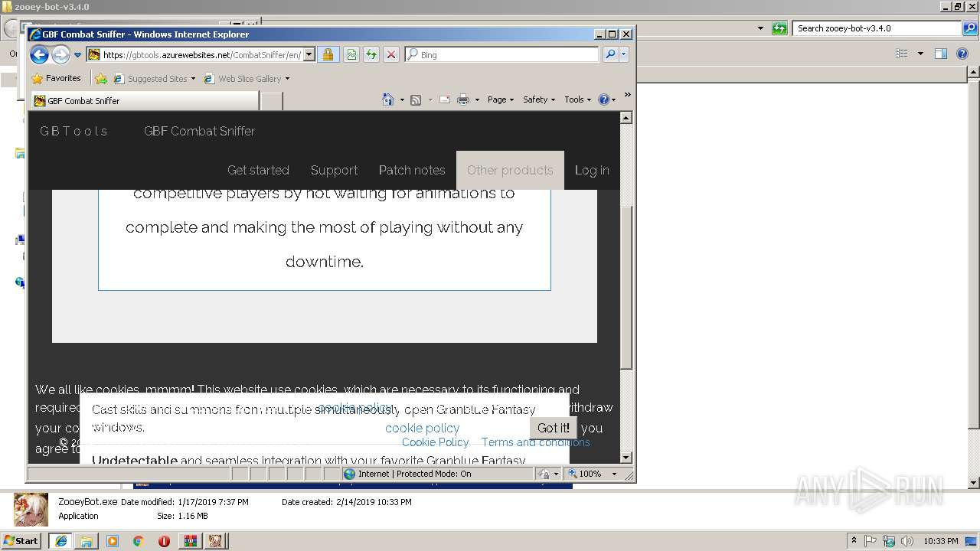Click the security lock icon
Viewport: 980px width, 551px height.
(328, 55)
